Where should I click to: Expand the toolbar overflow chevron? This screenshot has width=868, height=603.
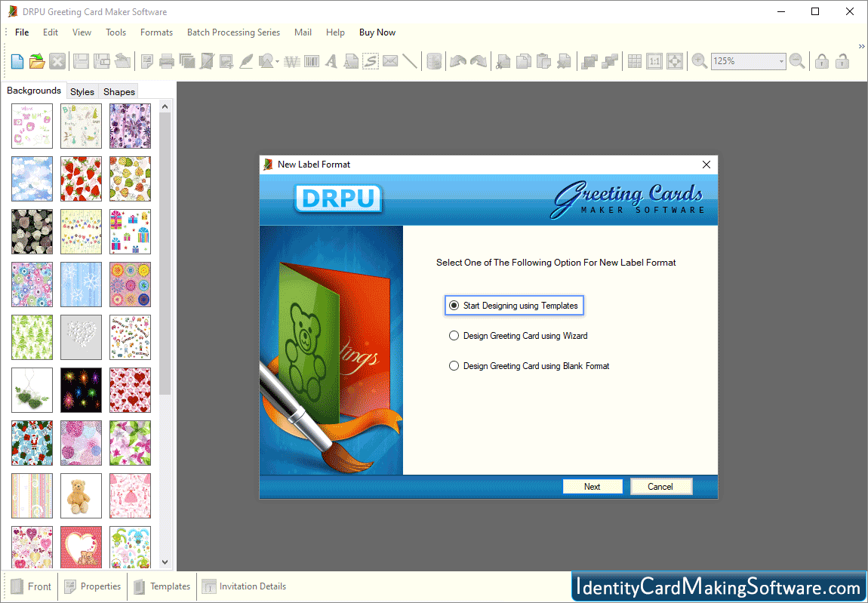tap(861, 47)
